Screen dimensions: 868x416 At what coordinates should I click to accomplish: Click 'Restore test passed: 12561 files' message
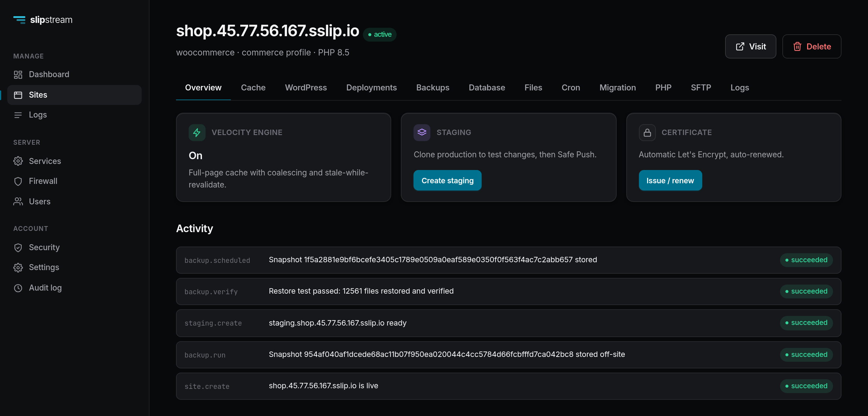[x=361, y=291]
